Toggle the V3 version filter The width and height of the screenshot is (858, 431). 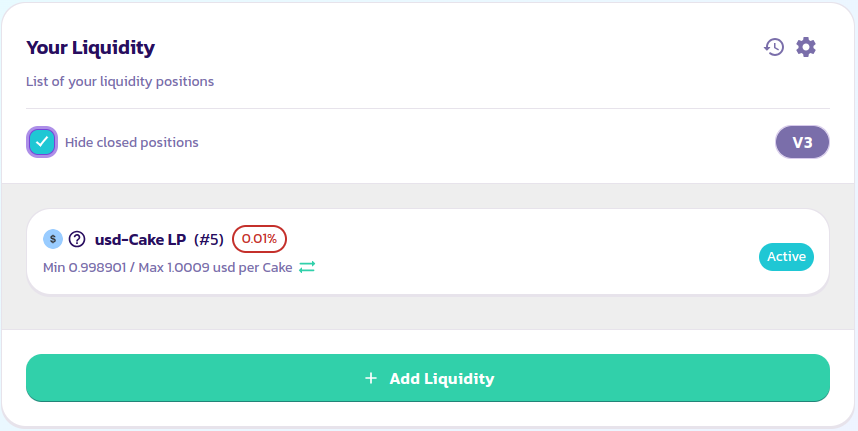coord(802,142)
